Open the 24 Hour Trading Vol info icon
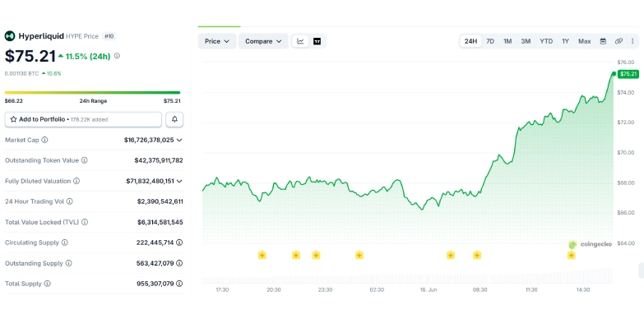 tap(69, 201)
